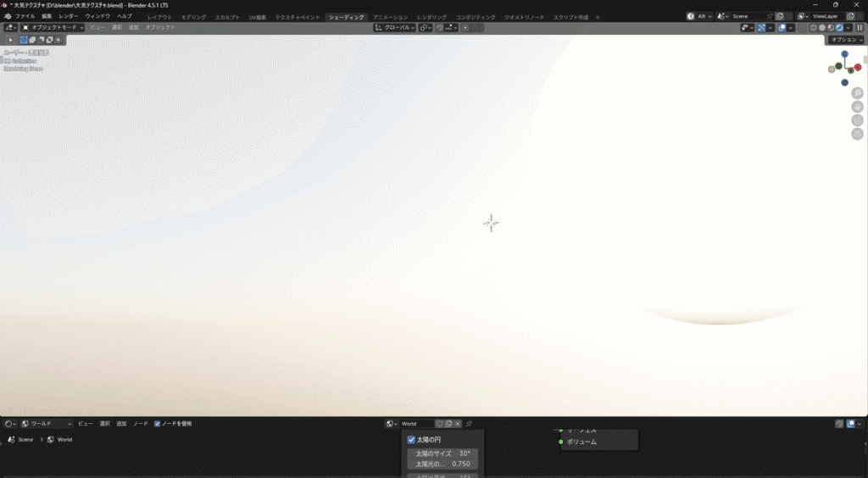This screenshot has width=868, height=478.
Task: Open the ファイル menu
Action: click(x=25, y=17)
